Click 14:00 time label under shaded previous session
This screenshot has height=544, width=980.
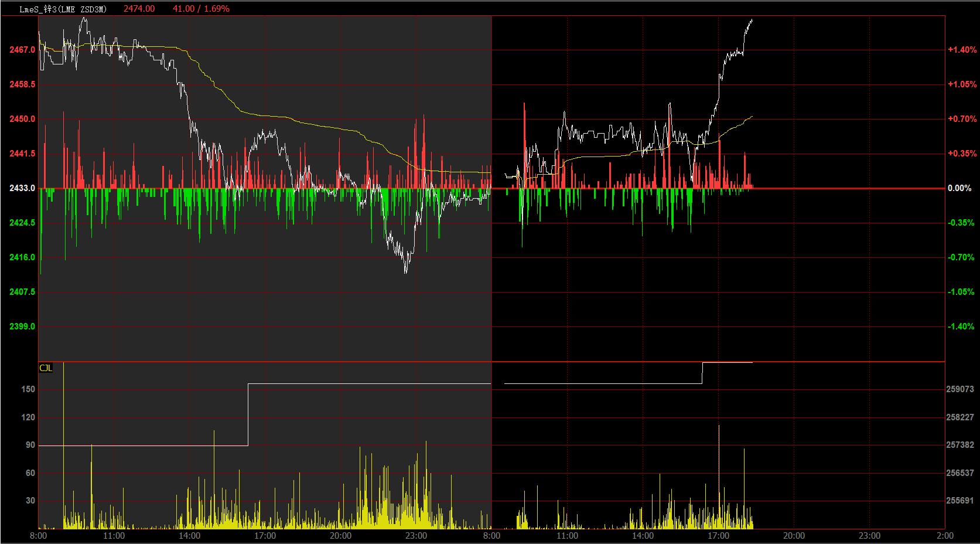pos(189,536)
